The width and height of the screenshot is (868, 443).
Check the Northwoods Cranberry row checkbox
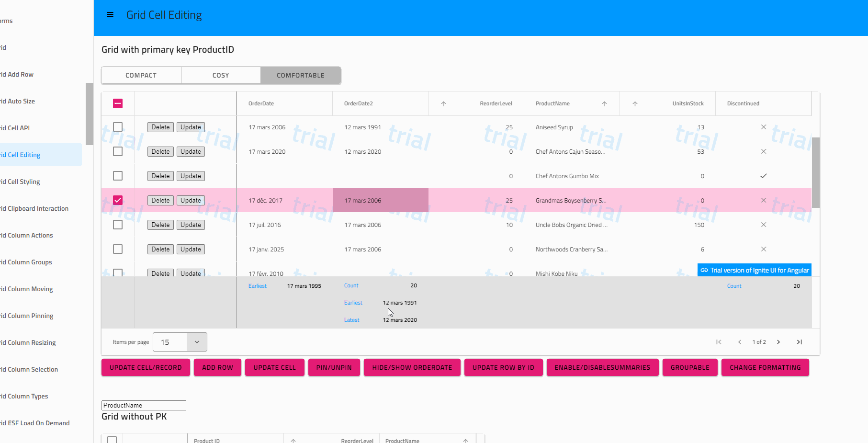pyautogui.click(x=118, y=249)
